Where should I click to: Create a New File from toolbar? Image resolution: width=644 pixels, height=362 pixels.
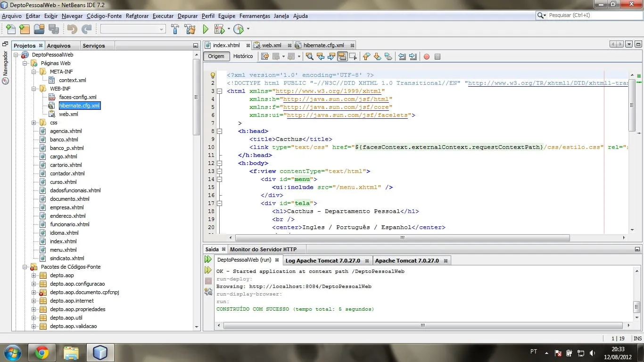coord(10,29)
